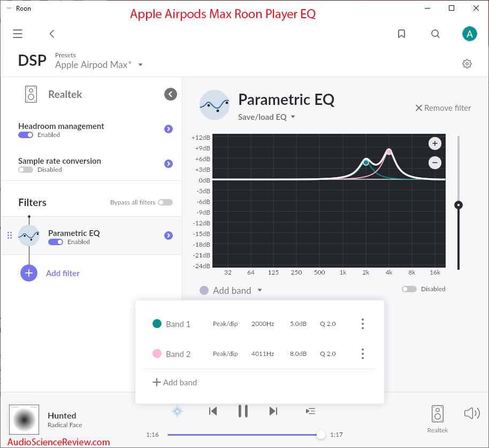This screenshot has height=448, width=489.
Task: Click Band 2 Q 2.0 value
Action: coord(328,354)
